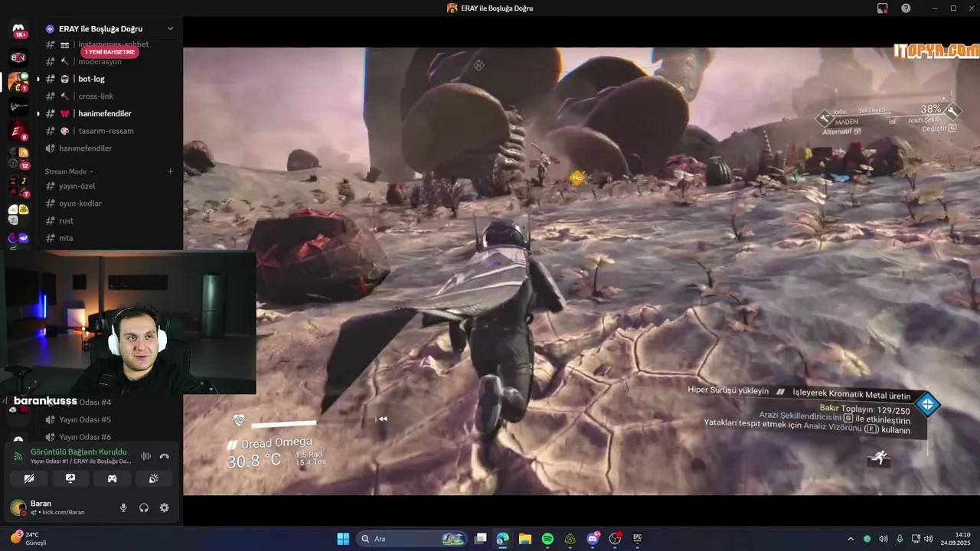Disconnect from the voice call
The width and height of the screenshot is (980, 551).
164,456
